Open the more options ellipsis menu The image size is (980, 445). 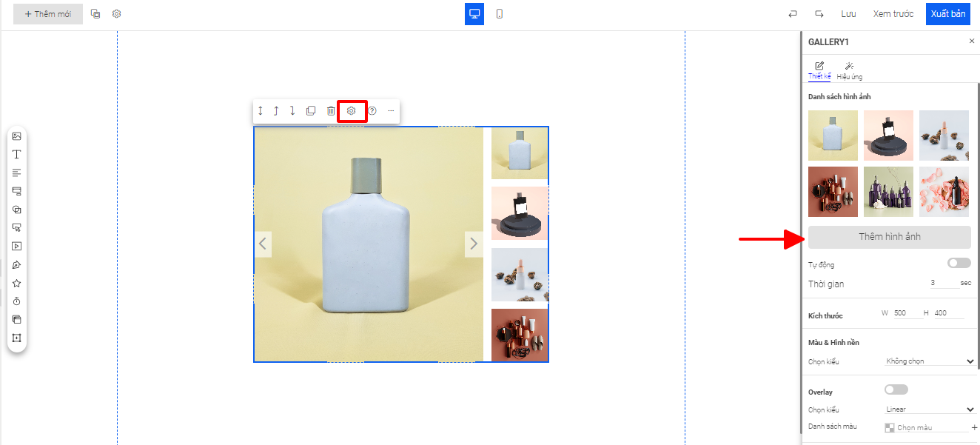391,111
